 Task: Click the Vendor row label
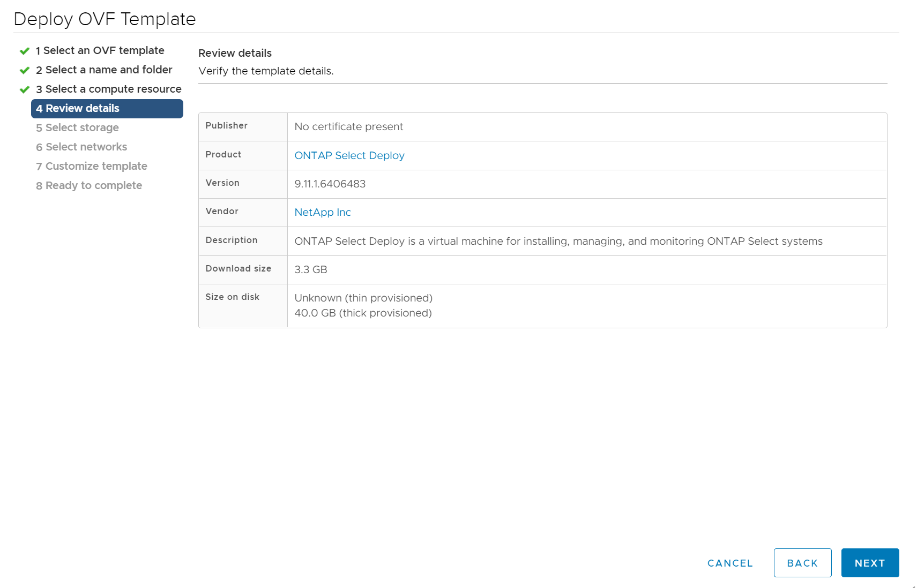222,211
